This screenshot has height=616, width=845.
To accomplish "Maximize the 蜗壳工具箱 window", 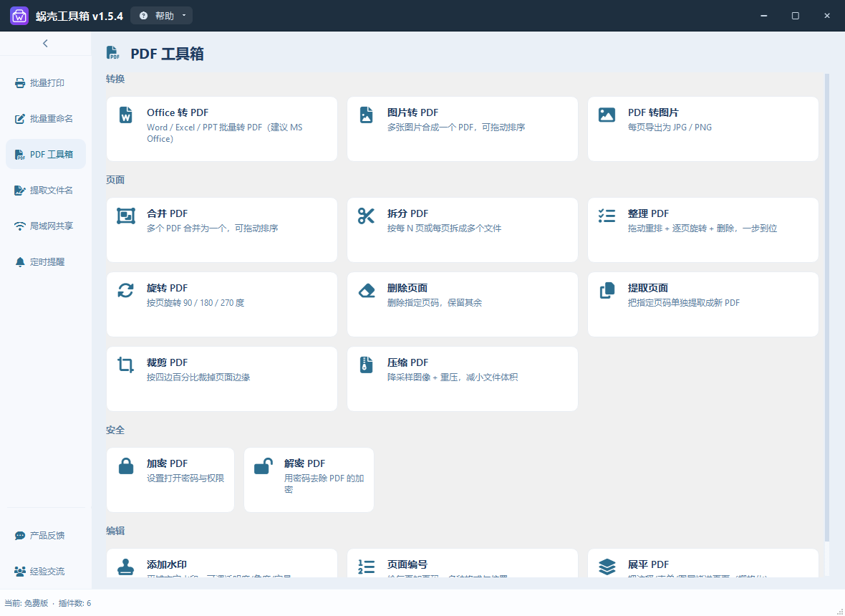I will click(x=796, y=16).
